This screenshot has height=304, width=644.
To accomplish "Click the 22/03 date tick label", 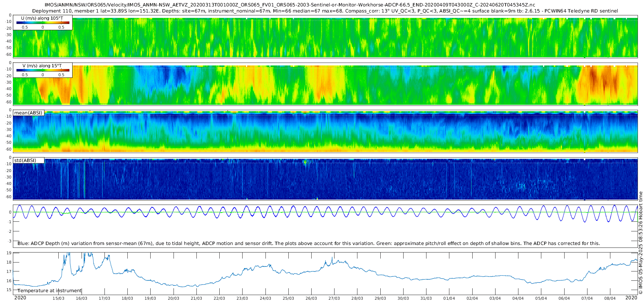I will [219, 298].
